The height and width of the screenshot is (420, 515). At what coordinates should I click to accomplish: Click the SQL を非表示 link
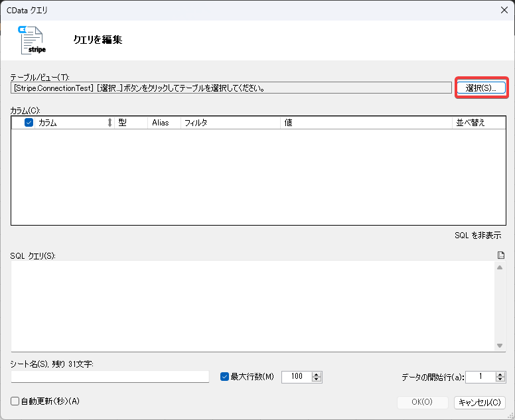pyautogui.click(x=478, y=235)
